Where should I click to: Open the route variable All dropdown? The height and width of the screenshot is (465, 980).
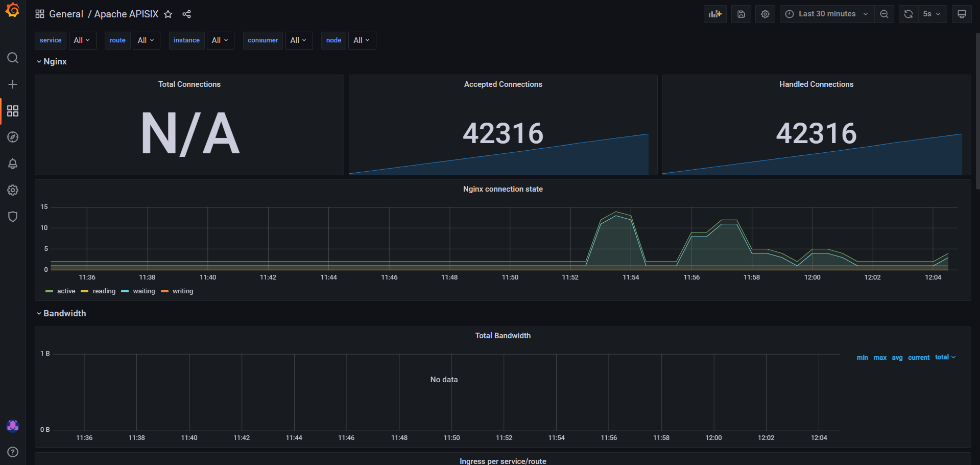tap(147, 40)
